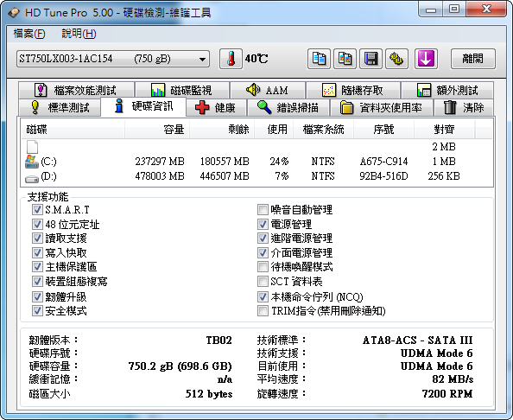Toggle the 裝置組態複寫 checkbox
The width and height of the screenshot is (513, 420).
point(37,281)
